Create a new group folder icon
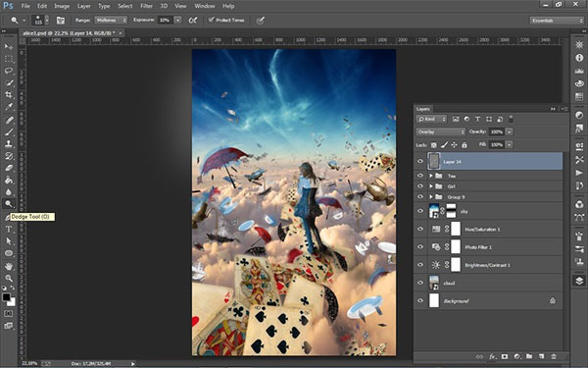Viewport: 588px width, 368px height. point(529,356)
